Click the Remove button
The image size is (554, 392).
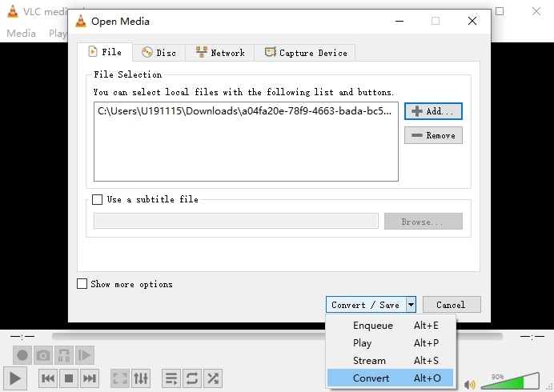click(x=433, y=135)
